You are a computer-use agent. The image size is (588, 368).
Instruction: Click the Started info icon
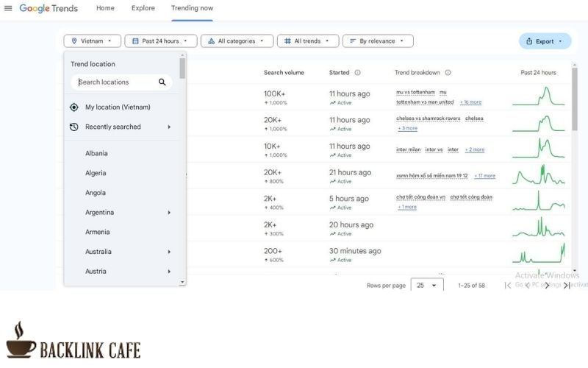click(357, 72)
